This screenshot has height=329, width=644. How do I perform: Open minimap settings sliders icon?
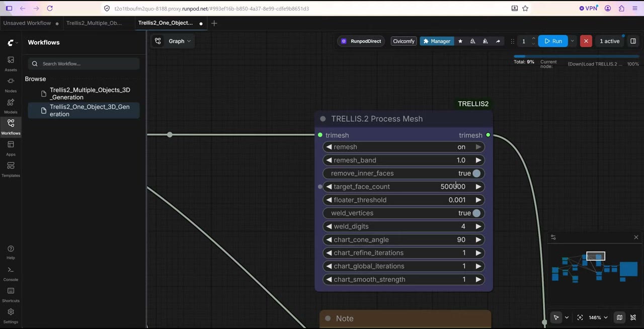(x=553, y=237)
